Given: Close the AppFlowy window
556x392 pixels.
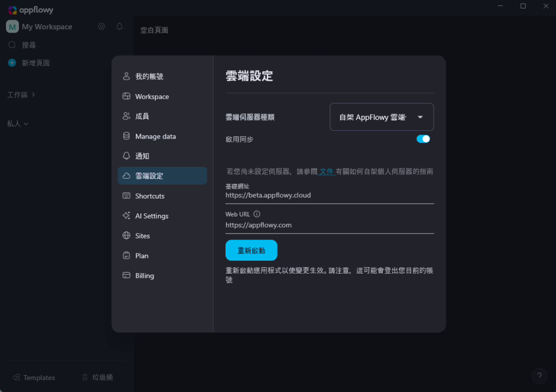Looking at the screenshot, I should [546, 6].
